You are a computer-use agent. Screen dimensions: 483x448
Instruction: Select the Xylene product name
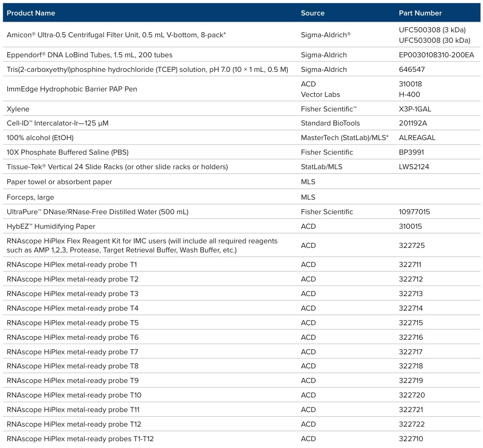pos(18,109)
